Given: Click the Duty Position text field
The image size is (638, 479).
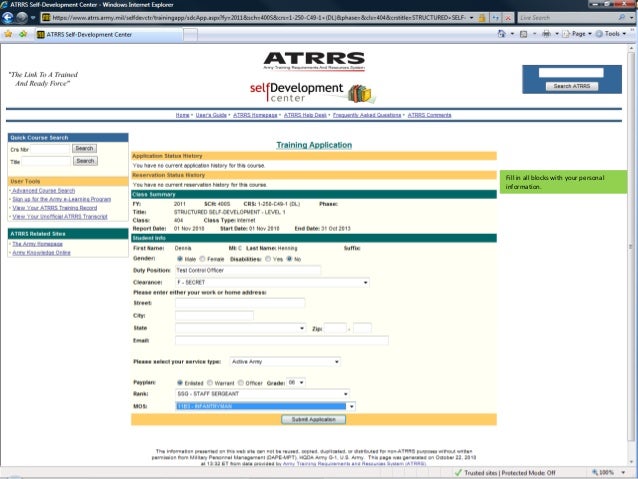Looking at the screenshot, I should click(x=248, y=270).
